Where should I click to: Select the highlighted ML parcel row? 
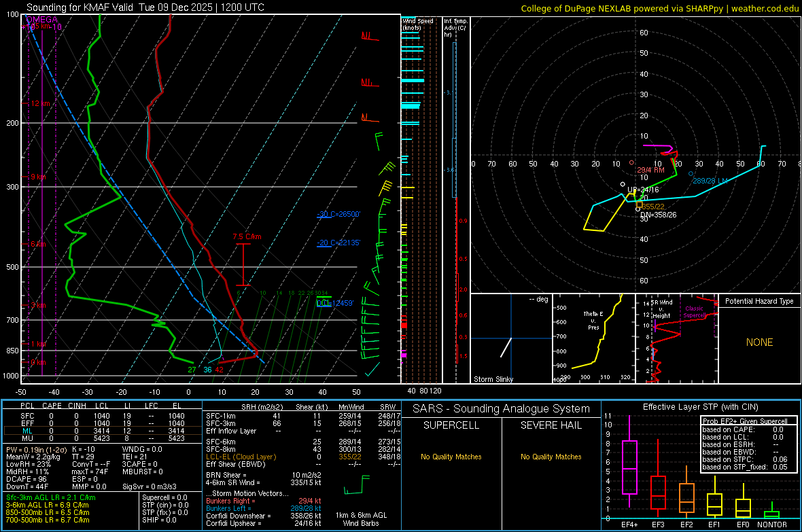(103, 431)
